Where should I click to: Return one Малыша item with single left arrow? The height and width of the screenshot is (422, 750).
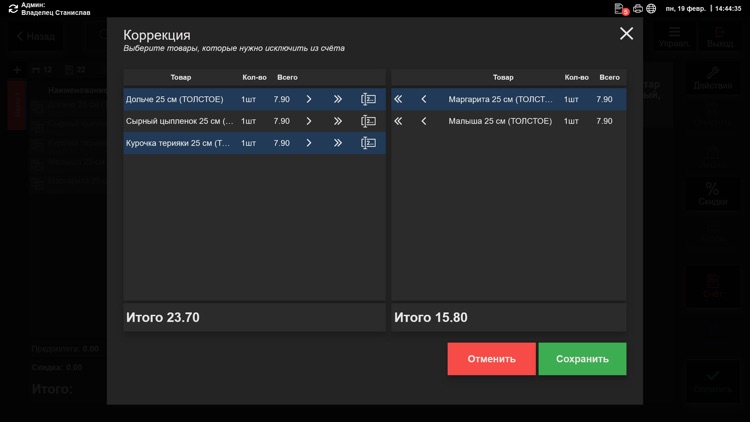424,121
